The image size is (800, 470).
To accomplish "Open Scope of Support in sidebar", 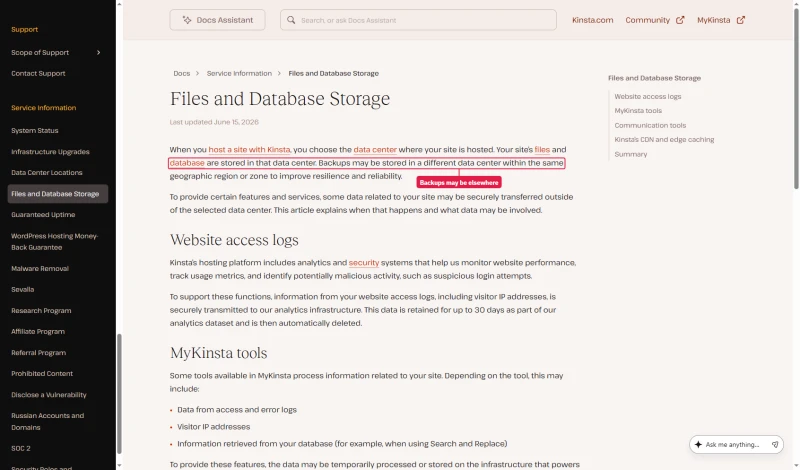I will 40,53.
